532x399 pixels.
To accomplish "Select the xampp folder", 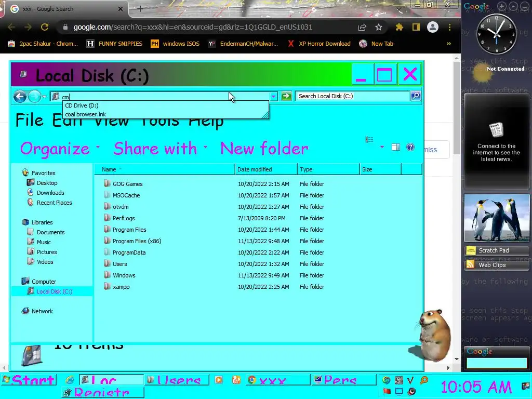I will click(x=121, y=287).
